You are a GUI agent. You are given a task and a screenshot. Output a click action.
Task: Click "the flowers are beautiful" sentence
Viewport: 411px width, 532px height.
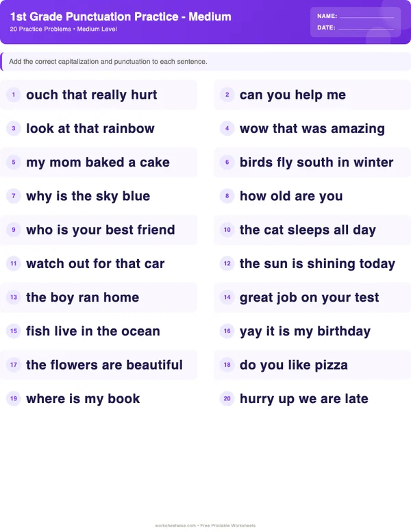[x=104, y=365]
